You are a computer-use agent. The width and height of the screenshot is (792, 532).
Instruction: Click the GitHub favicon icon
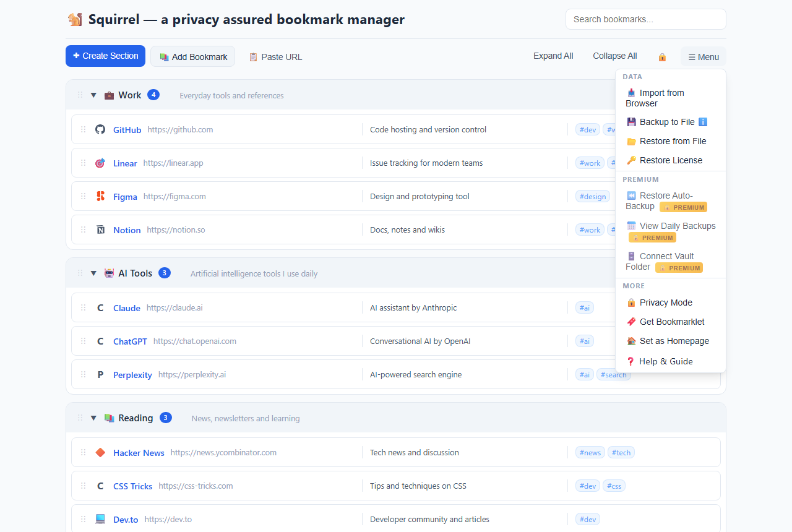coord(100,129)
